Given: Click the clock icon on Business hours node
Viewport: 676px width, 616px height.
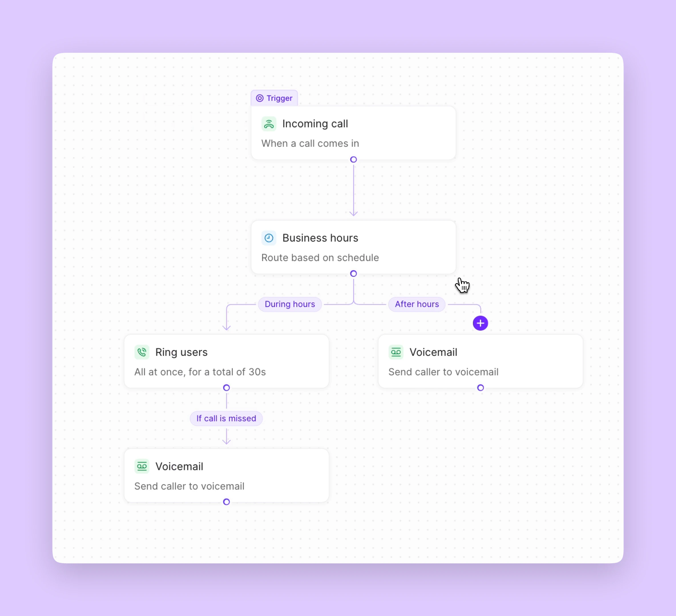Looking at the screenshot, I should click(x=269, y=238).
